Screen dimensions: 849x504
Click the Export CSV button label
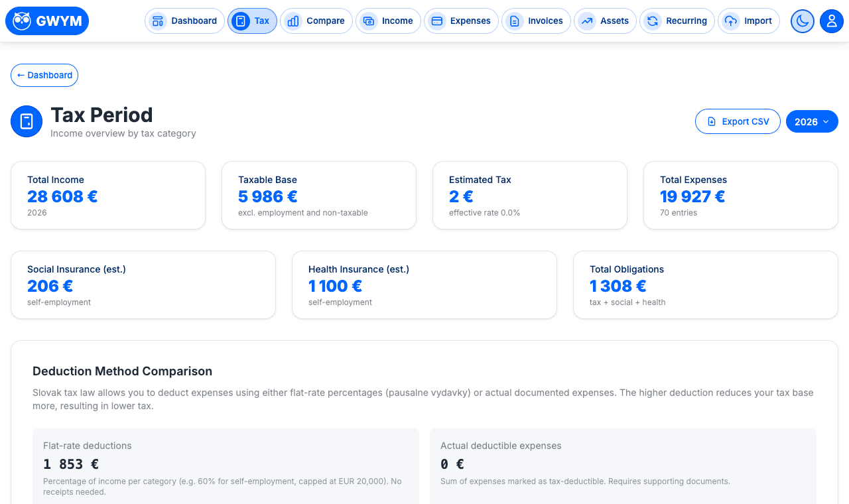coord(746,122)
